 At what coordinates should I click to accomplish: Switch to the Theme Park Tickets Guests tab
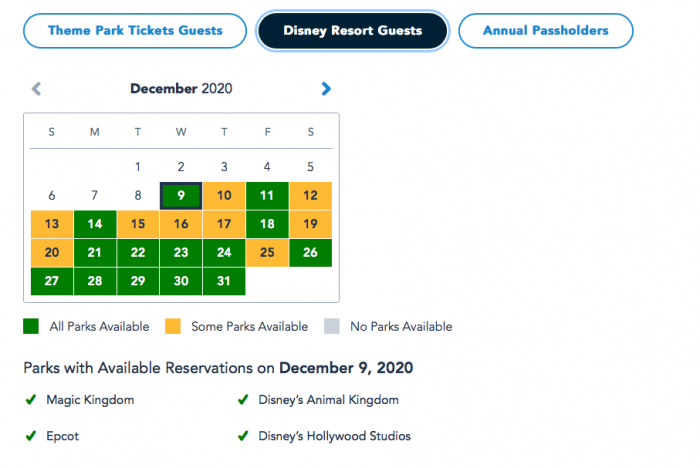[x=135, y=31]
